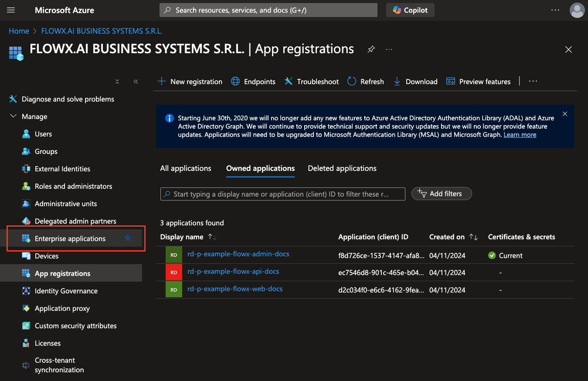Select the Owned applications tab
The height and width of the screenshot is (381, 588).
click(x=261, y=168)
